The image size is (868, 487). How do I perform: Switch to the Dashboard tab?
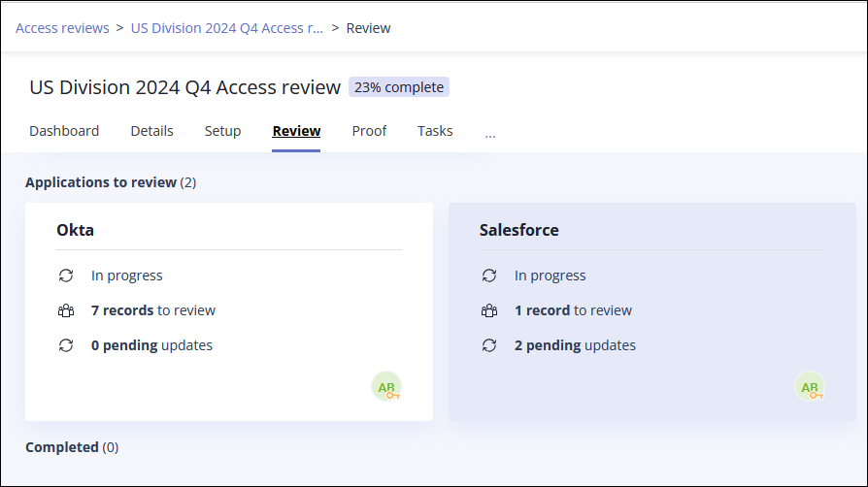pos(64,131)
